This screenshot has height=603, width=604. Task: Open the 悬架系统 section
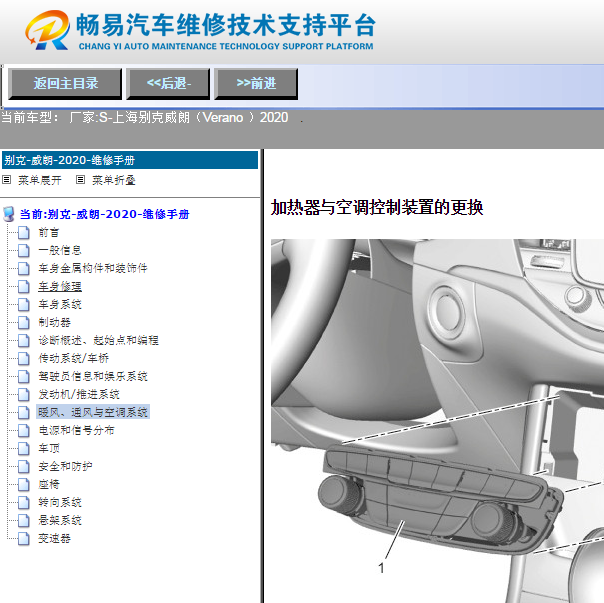point(60,520)
